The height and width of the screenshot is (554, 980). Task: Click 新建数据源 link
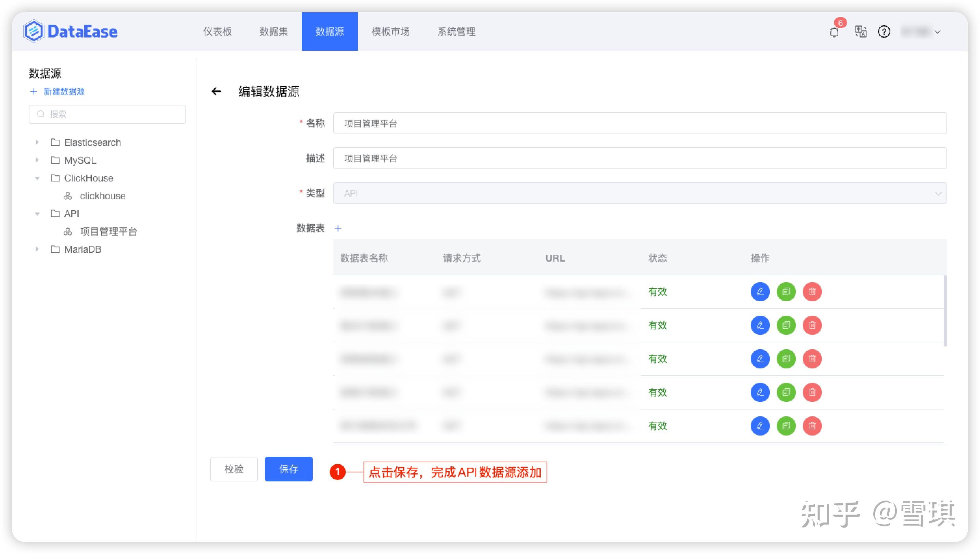(64, 91)
